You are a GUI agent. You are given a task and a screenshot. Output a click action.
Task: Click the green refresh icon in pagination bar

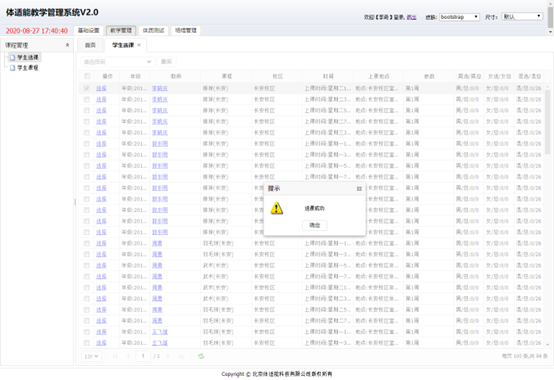click(x=201, y=356)
